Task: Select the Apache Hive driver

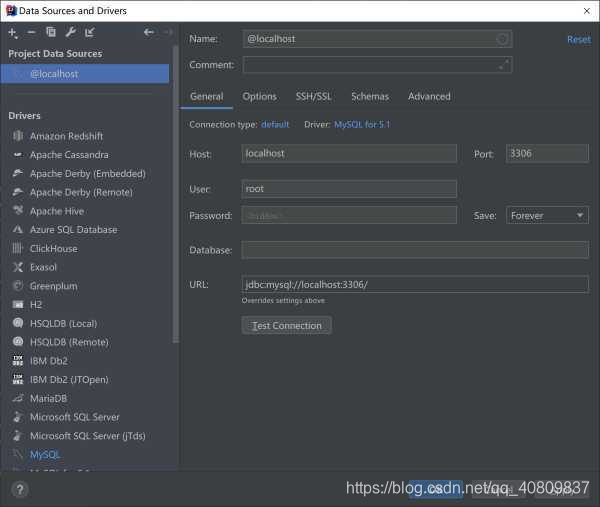Action: click(x=57, y=211)
